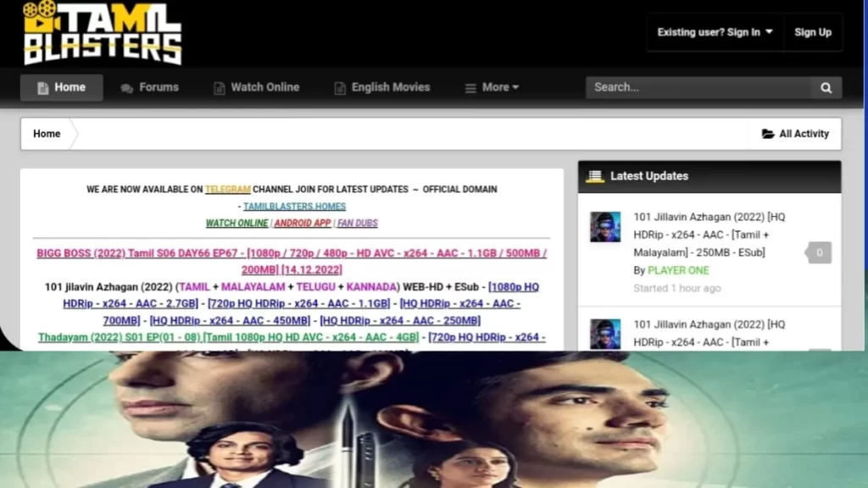This screenshot has height=488, width=868.
Task: Open first 101 Jillavin Azhagan thumbnail
Action: [604, 227]
